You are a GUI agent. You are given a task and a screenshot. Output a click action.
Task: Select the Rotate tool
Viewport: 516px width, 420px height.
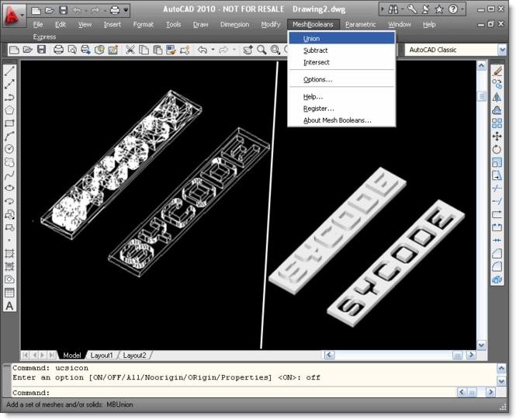[x=497, y=149]
